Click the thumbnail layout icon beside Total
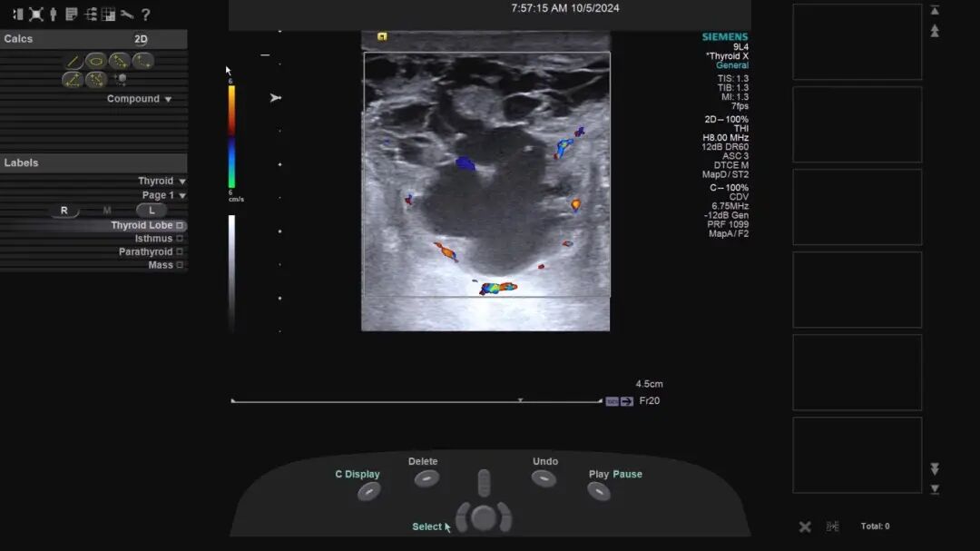 pyautogui.click(x=832, y=526)
